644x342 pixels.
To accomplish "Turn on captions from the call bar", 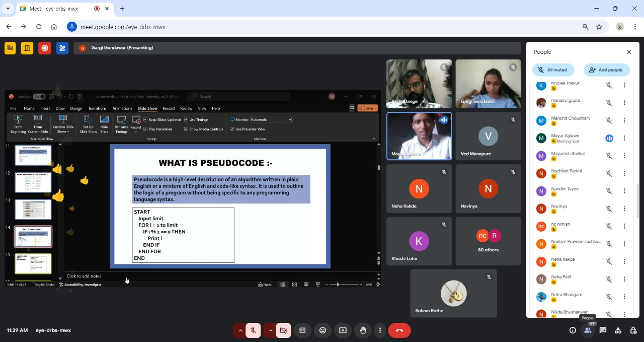I will point(302,330).
